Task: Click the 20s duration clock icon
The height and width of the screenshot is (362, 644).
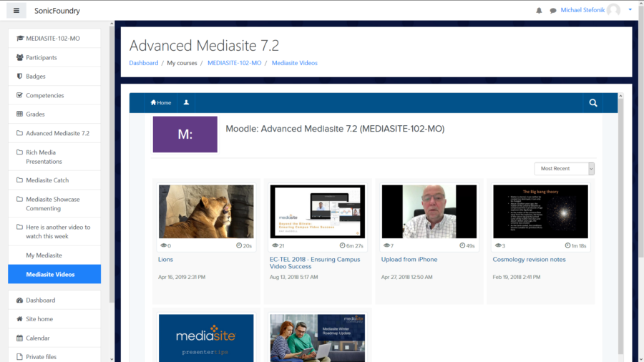Action: click(239, 245)
